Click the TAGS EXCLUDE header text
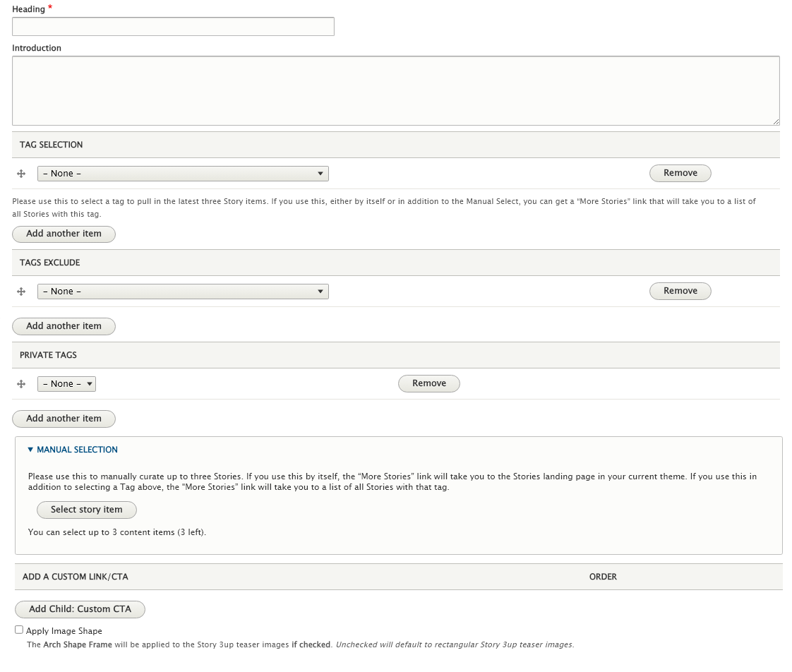 click(x=49, y=263)
